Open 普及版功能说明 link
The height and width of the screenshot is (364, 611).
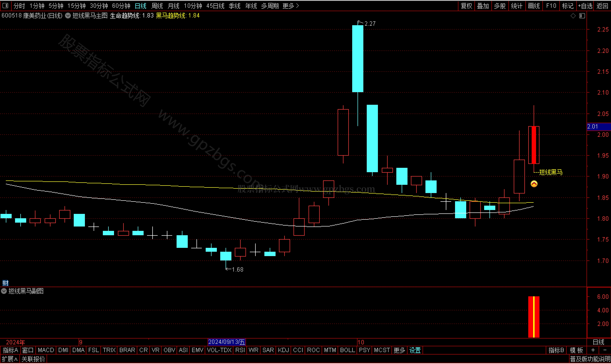pos(590,359)
